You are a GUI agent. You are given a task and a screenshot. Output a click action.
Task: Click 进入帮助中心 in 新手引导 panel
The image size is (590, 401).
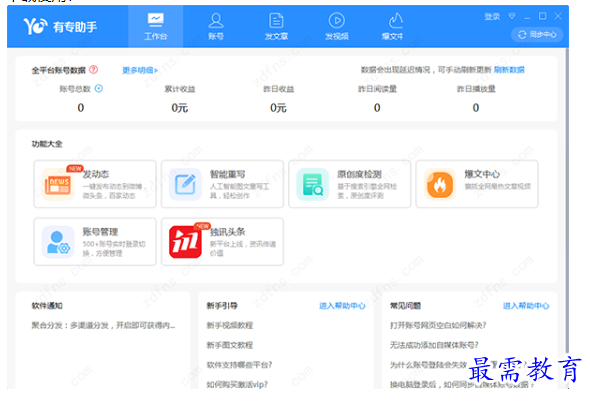point(342,306)
